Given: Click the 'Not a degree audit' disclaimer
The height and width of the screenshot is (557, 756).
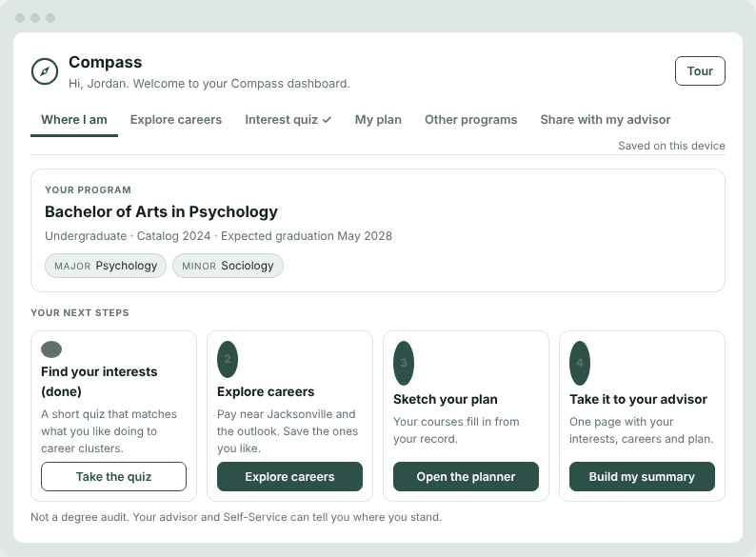Looking at the screenshot, I should [236, 517].
